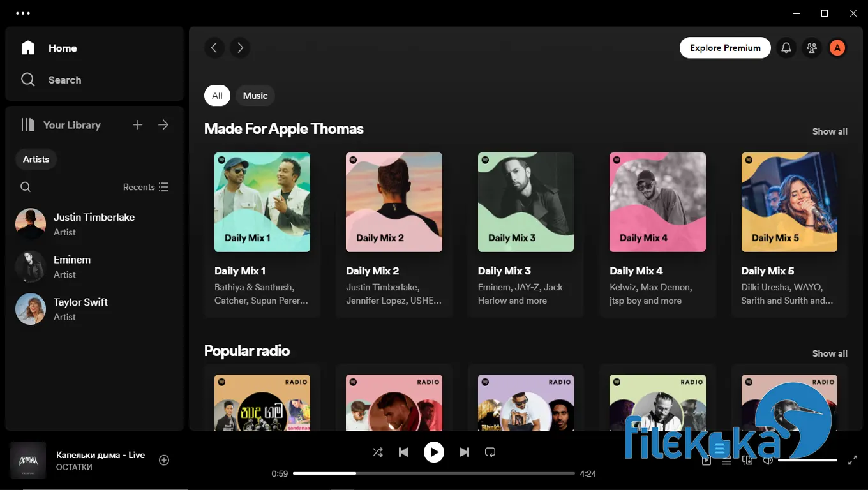The height and width of the screenshot is (490, 868).
Task: Open the Now Playing view
Action: pos(707,460)
